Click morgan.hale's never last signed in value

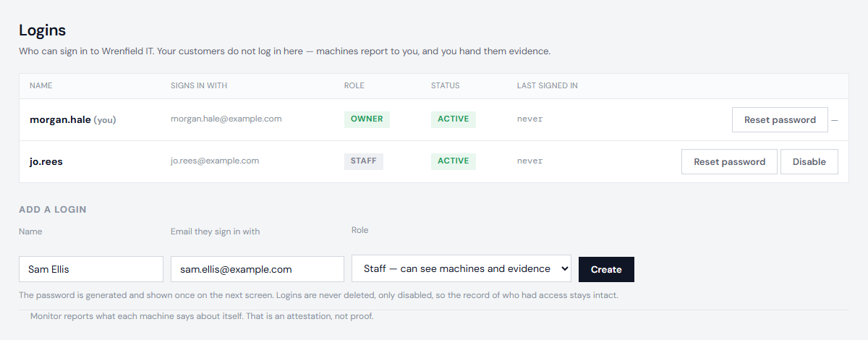pyautogui.click(x=530, y=119)
